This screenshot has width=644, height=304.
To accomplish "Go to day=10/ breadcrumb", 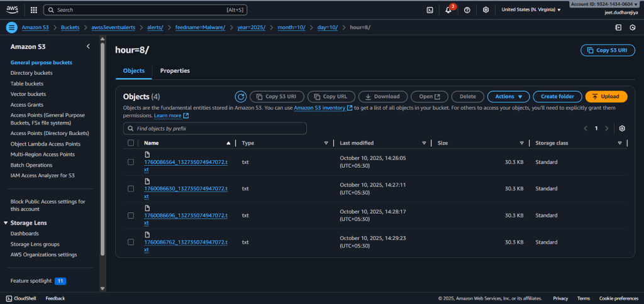I will pos(327,28).
